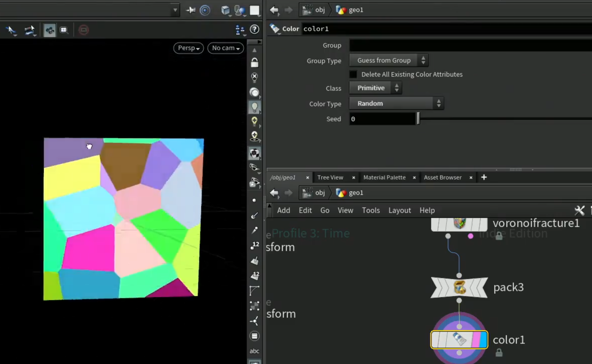Screen dimensions: 592x364
Task: Click the blue target follow-selection icon
Action: click(205, 10)
